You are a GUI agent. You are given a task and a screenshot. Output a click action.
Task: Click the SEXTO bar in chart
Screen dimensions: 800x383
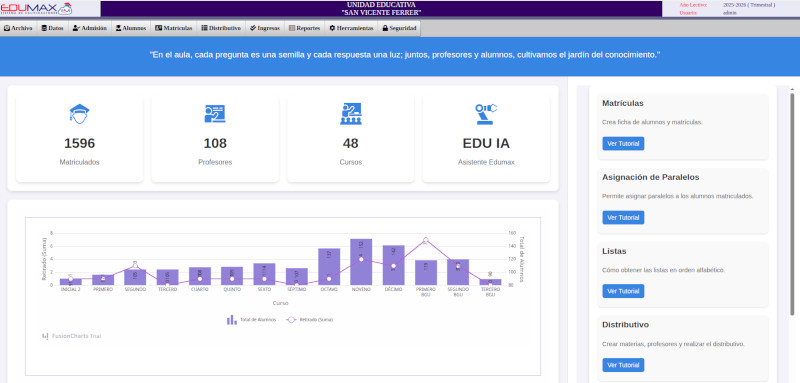pos(264,274)
